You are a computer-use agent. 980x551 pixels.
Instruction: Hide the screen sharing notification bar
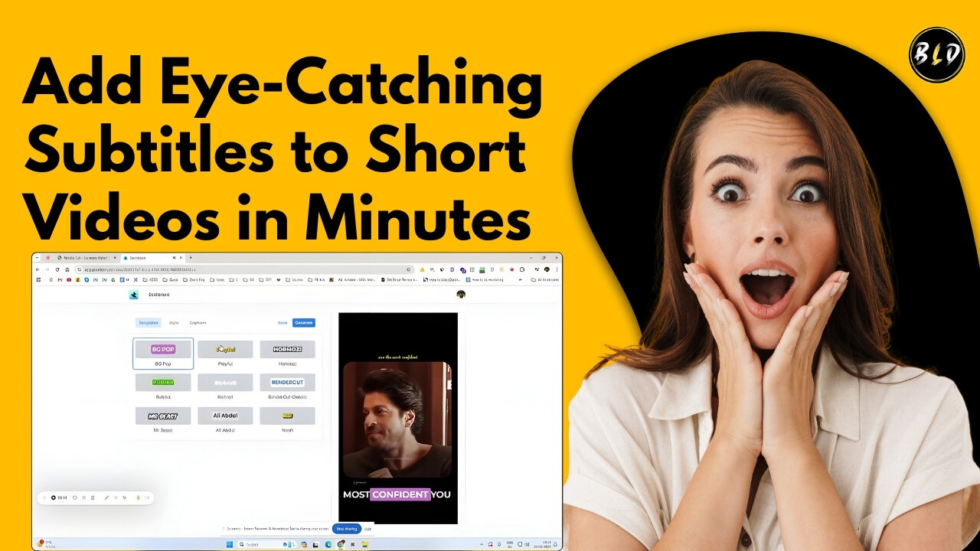367,528
